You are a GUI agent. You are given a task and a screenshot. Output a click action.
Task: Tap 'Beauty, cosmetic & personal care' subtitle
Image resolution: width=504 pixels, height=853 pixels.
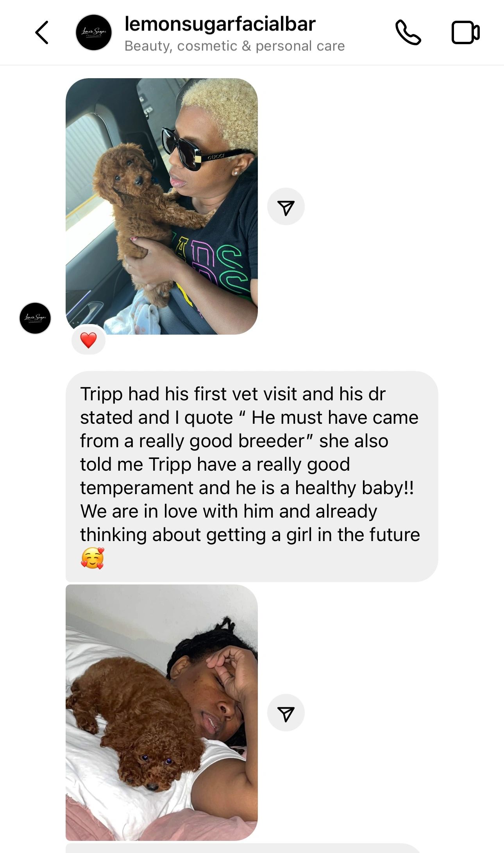click(x=234, y=46)
